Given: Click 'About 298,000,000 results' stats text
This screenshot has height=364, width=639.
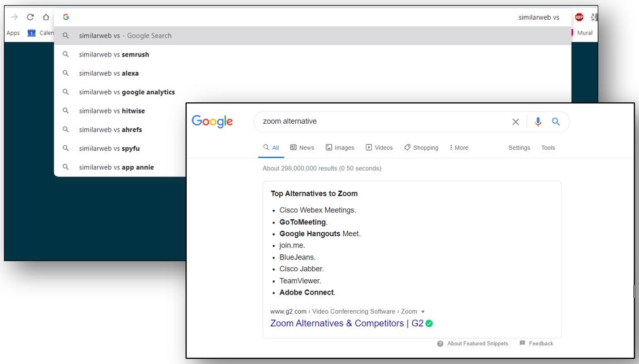Looking at the screenshot, I should [x=322, y=168].
